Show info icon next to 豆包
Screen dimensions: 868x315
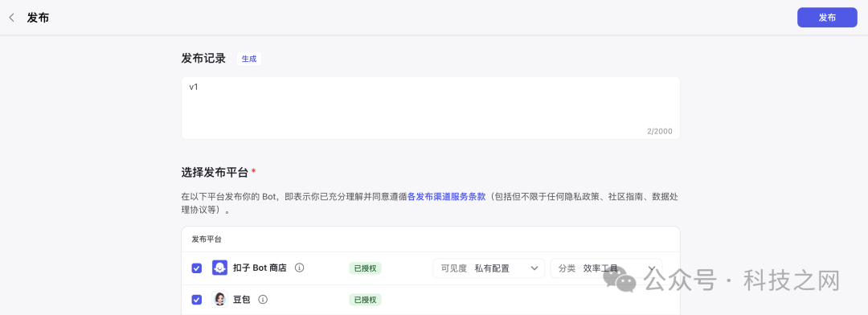click(263, 300)
